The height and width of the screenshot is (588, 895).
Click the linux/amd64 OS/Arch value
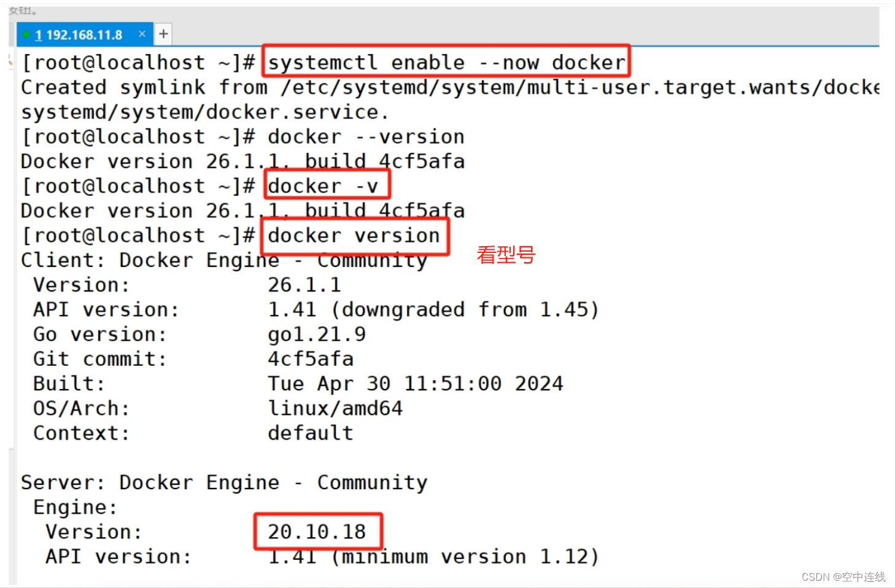[335, 408]
